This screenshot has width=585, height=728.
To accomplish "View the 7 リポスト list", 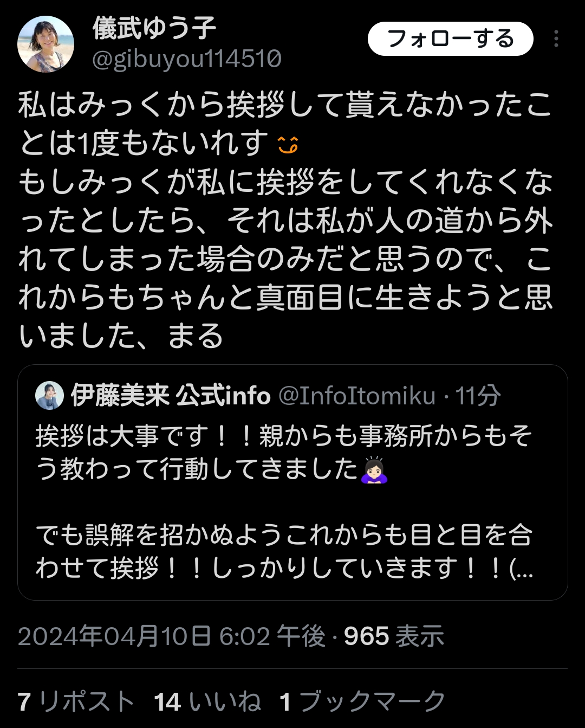I will click(76, 702).
